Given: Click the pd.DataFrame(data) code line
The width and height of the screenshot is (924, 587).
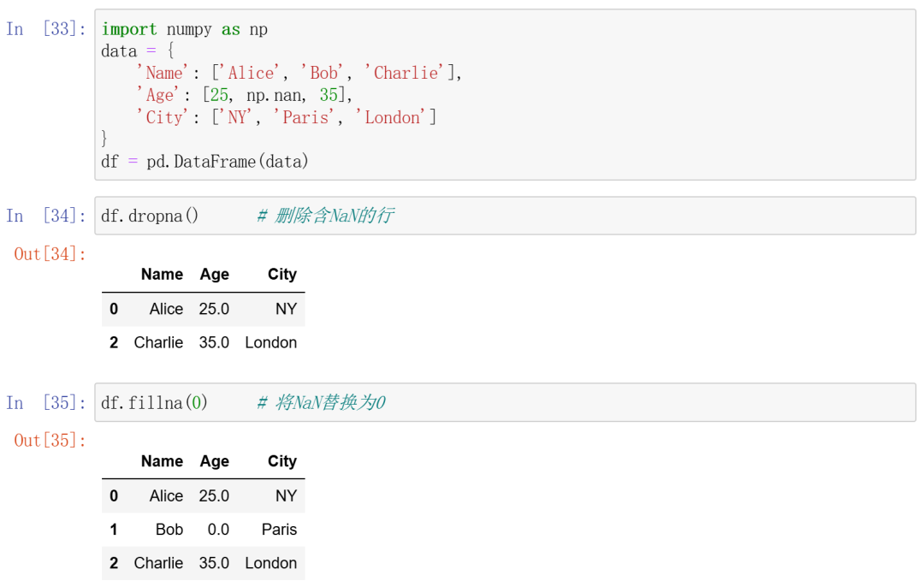Looking at the screenshot, I should point(204,161).
